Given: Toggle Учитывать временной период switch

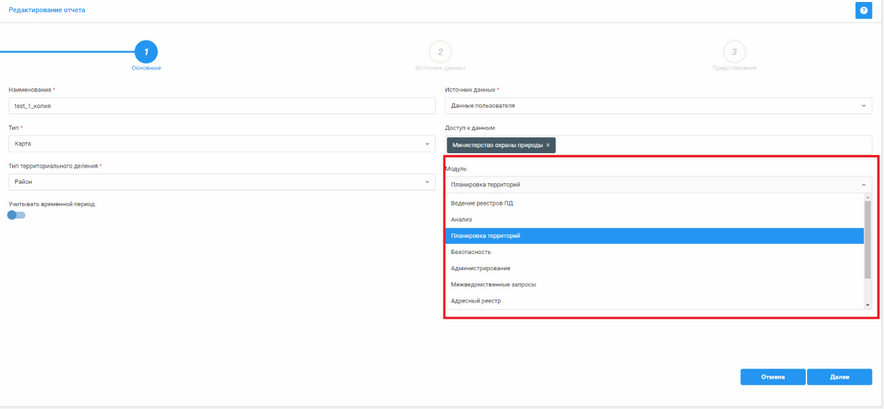Looking at the screenshot, I should [16, 215].
